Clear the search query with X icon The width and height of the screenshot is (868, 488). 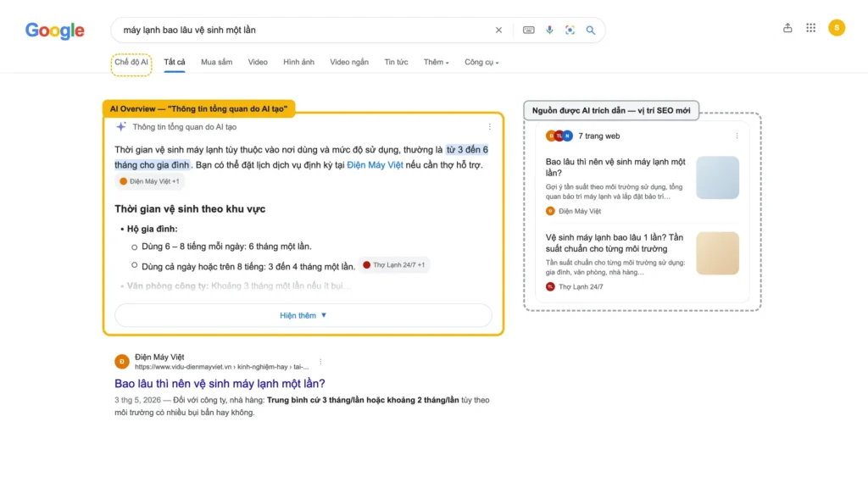tap(498, 30)
